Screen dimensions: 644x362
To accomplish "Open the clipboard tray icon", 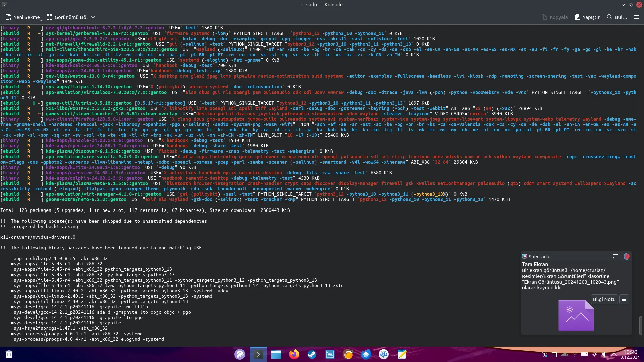I will coord(554,354).
